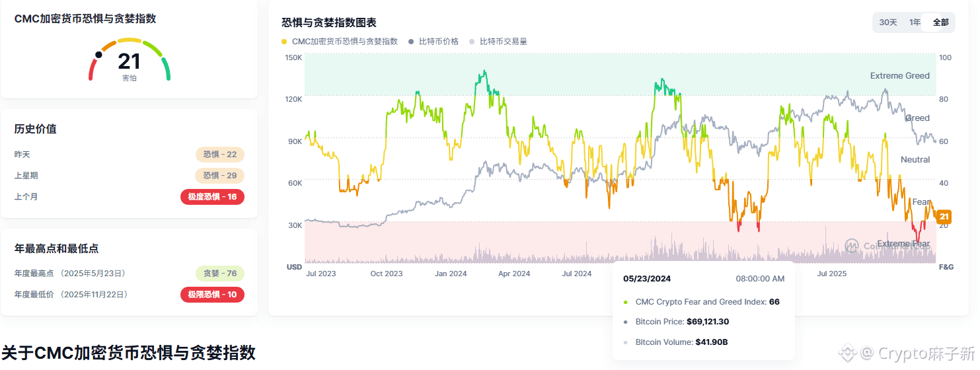The width and height of the screenshot is (980, 370).
Task: Click tooltip Fear and Greed Index 66
Action: click(x=708, y=302)
